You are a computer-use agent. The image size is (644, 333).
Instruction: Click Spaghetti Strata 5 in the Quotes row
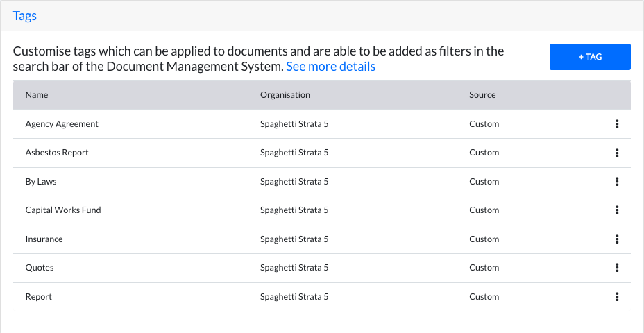coord(294,268)
